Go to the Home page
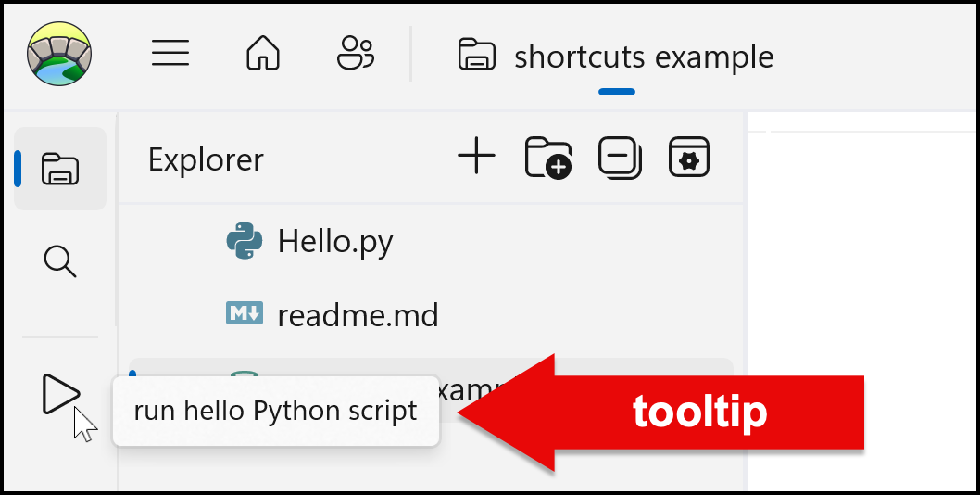Viewport: 980px width, 495px height. click(262, 55)
